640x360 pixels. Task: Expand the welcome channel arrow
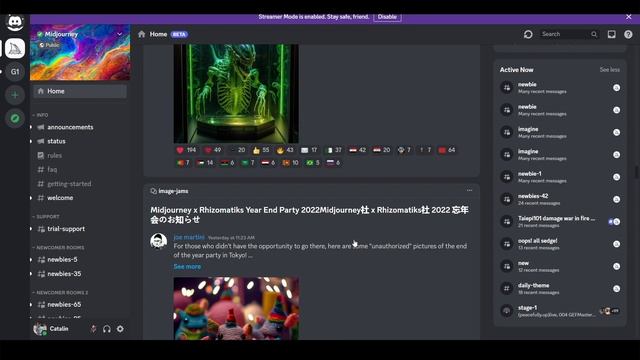click(x=31, y=198)
